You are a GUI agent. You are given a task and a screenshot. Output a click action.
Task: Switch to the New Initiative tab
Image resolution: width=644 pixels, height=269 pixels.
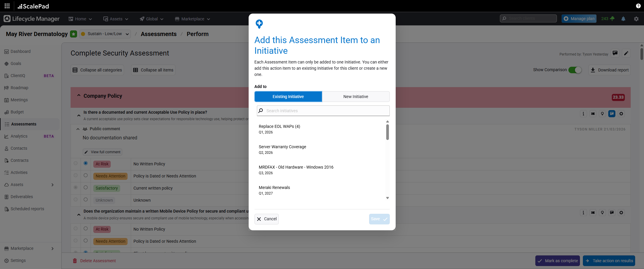[356, 97]
